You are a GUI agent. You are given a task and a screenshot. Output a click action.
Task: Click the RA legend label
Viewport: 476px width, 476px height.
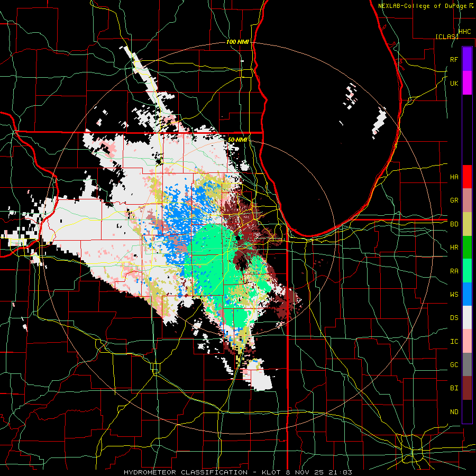[x=454, y=271]
